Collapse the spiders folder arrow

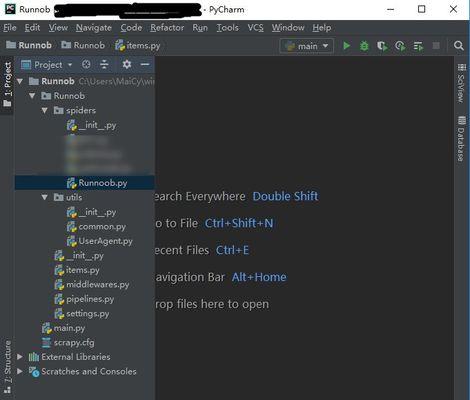tap(45, 110)
